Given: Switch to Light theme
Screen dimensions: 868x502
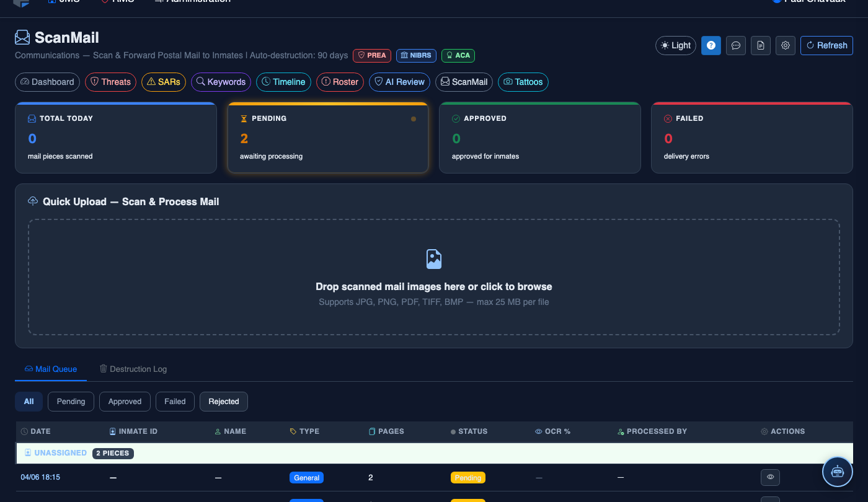Looking at the screenshot, I should click(676, 45).
